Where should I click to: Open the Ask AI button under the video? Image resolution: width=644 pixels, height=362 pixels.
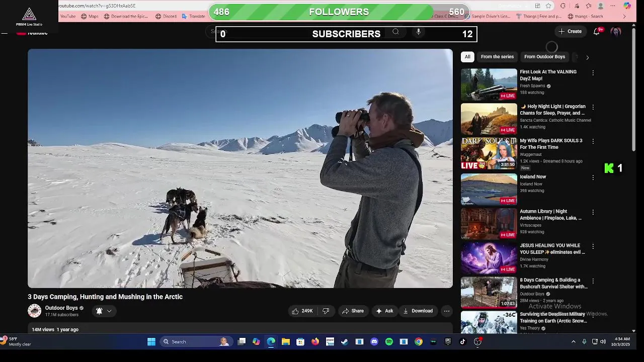point(384,311)
